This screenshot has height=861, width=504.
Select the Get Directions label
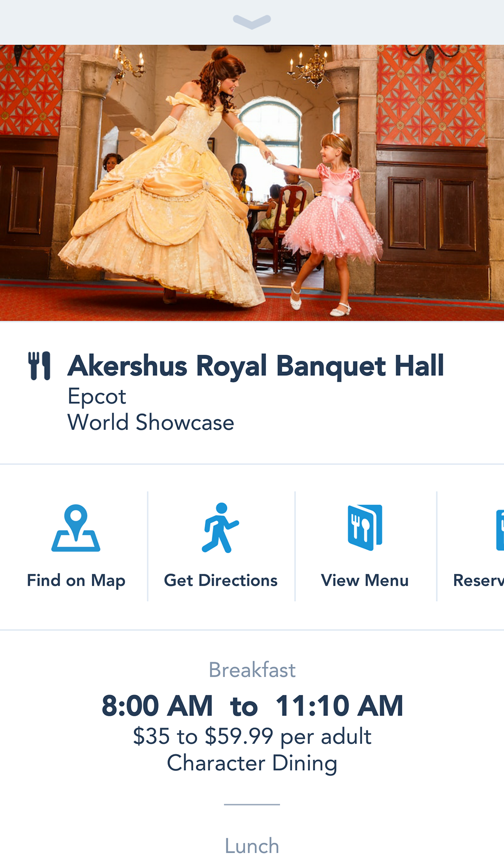pos(221,581)
